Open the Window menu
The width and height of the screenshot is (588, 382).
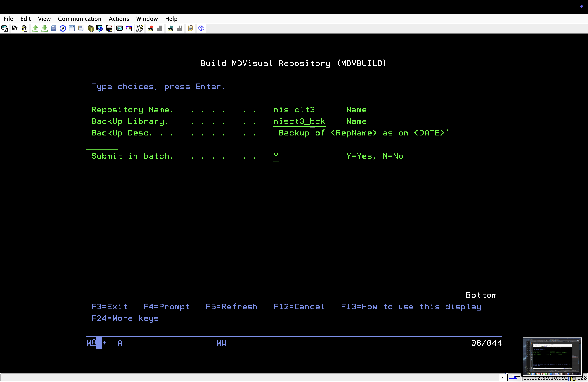click(147, 19)
